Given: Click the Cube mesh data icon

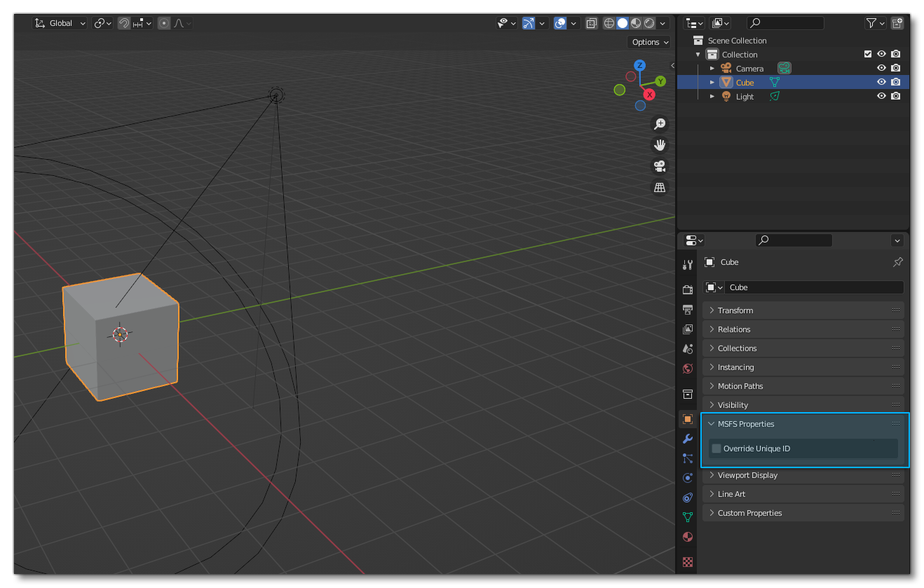Looking at the screenshot, I should 775,82.
